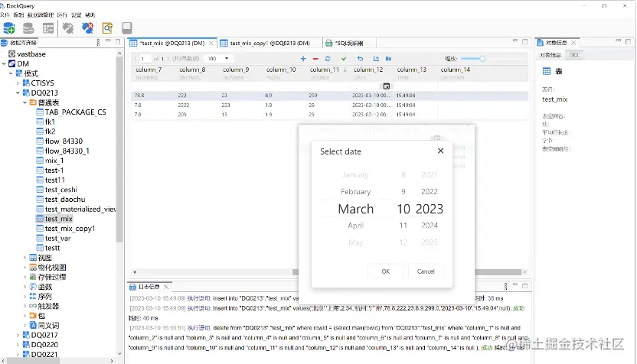
Task: Pick April in the month wheel
Action: pos(355,226)
